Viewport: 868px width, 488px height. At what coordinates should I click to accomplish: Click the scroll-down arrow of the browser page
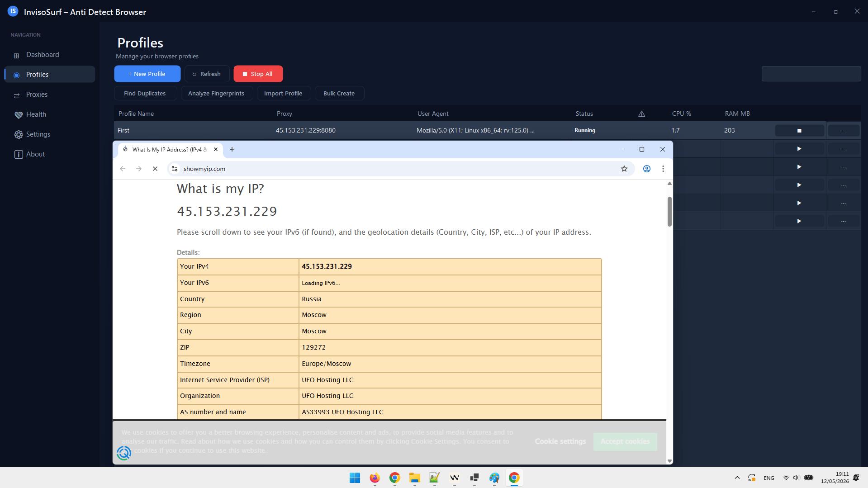[x=669, y=461]
